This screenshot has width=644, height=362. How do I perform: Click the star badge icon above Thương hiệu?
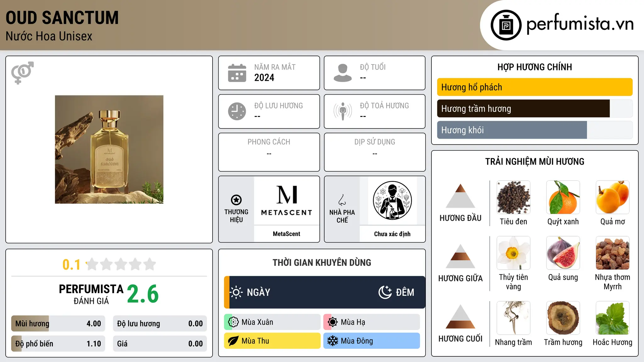tap(236, 200)
